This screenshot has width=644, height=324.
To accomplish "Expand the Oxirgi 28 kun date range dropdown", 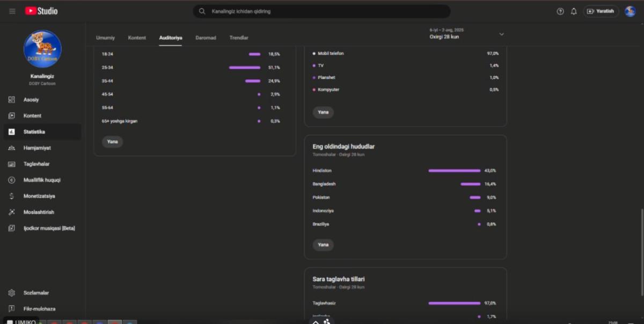I will [x=467, y=34].
